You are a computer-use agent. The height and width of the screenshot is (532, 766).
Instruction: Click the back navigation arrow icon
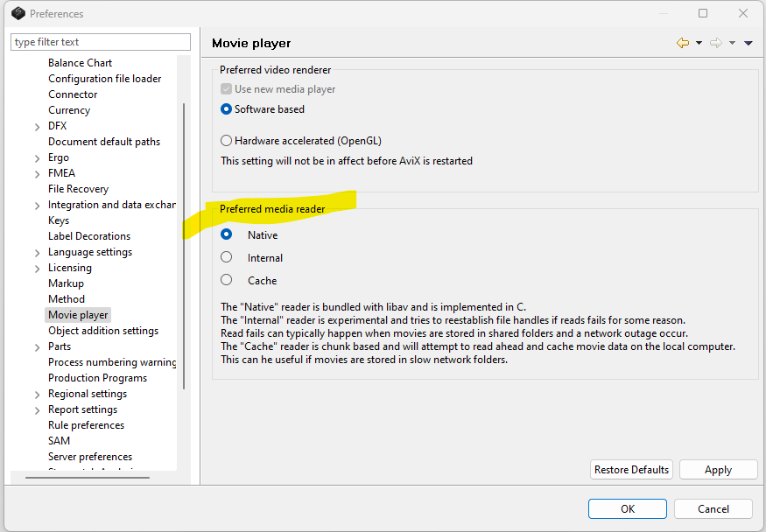click(683, 43)
